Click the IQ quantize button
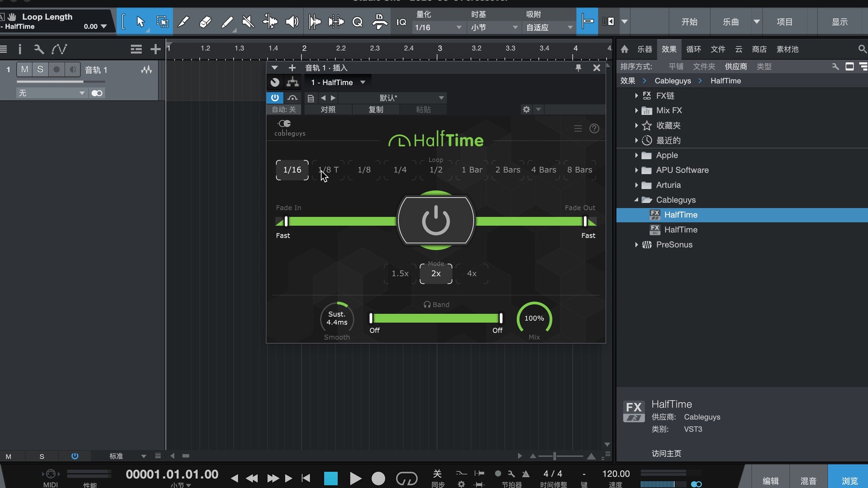The width and height of the screenshot is (868, 488). [x=401, y=22]
